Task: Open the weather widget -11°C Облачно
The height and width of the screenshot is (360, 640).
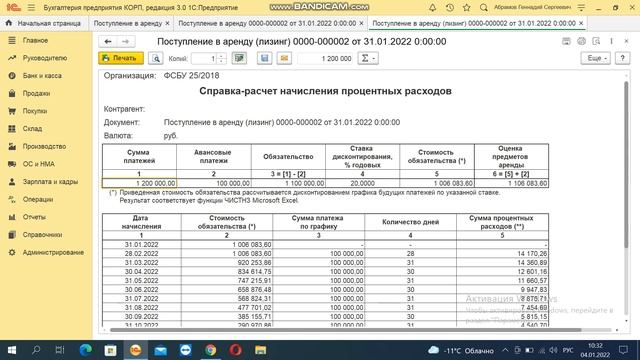Action: tap(461, 350)
